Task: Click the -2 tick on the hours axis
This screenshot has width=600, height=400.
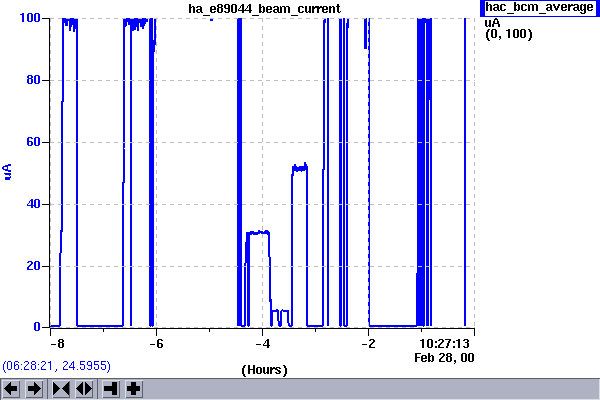Action: (x=368, y=343)
